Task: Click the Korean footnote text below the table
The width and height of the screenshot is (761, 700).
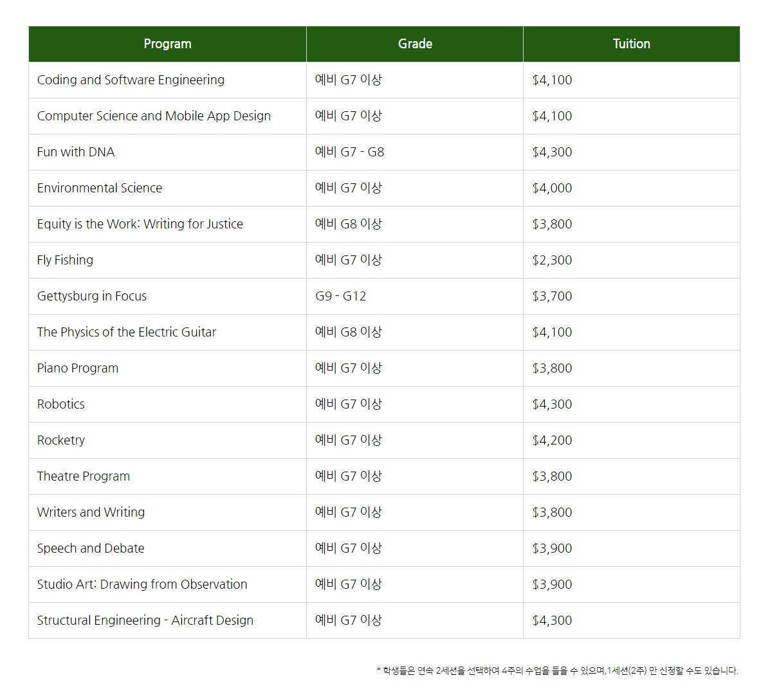Action: (x=557, y=670)
